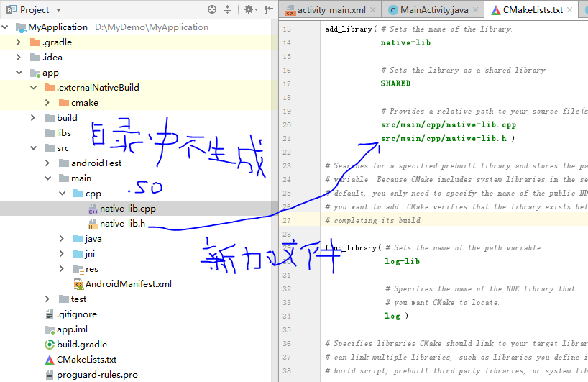Viewport: 588px width, 382px height.
Task: Click the java source folder icon
Action: pyautogui.click(x=78, y=239)
